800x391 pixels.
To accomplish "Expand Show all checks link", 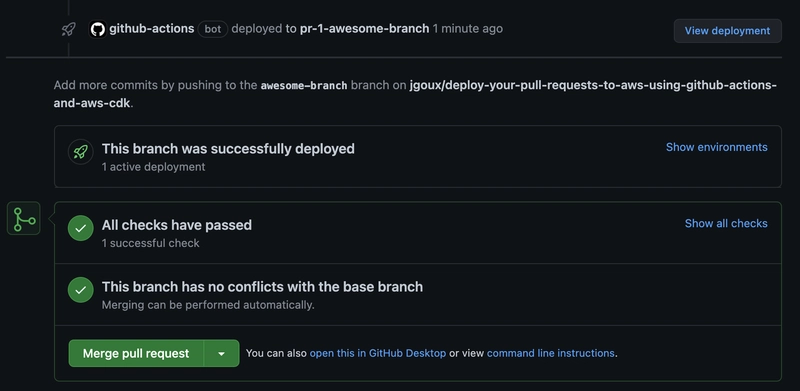I will [726, 224].
